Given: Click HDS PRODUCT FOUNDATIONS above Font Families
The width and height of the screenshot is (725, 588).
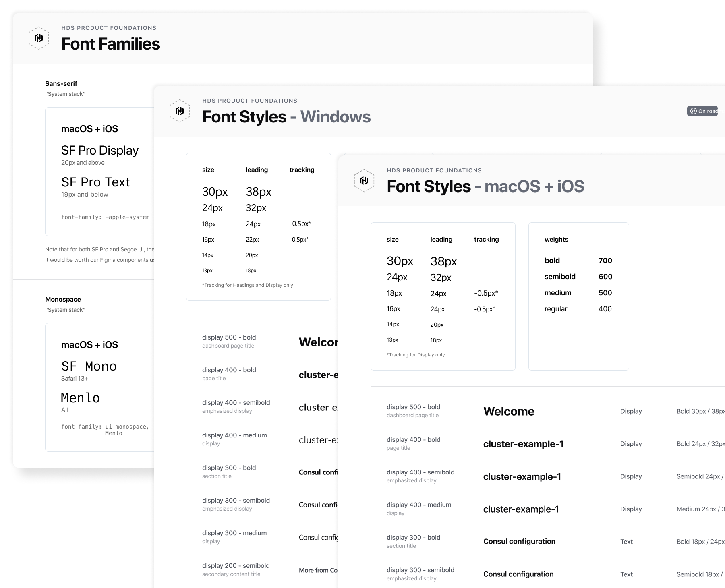Looking at the screenshot, I should tap(109, 28).
